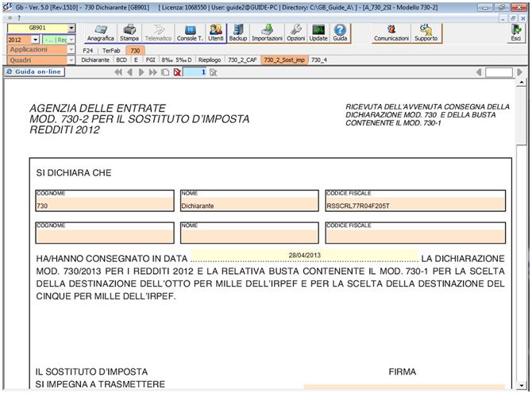The image size is (532, 393).
Task: Click the vertical scrollbar up arrow
Action: [521, 83]
